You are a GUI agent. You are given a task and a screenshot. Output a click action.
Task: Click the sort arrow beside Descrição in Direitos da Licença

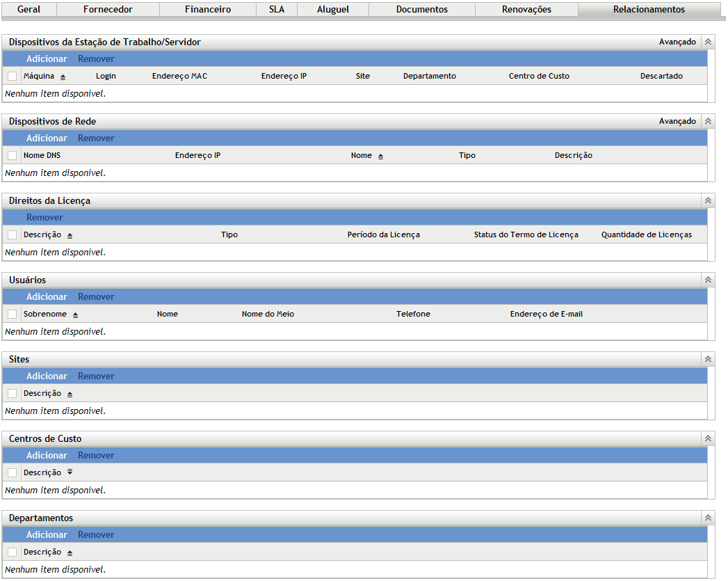click(x=70, y=236)
